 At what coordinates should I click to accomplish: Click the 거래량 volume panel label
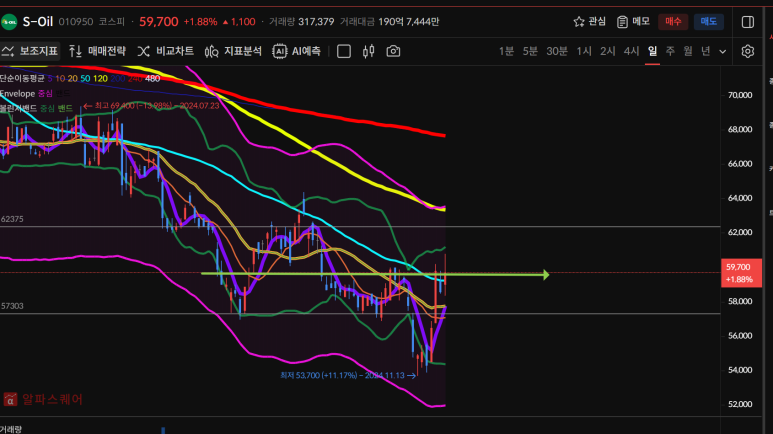click(11, 430)
